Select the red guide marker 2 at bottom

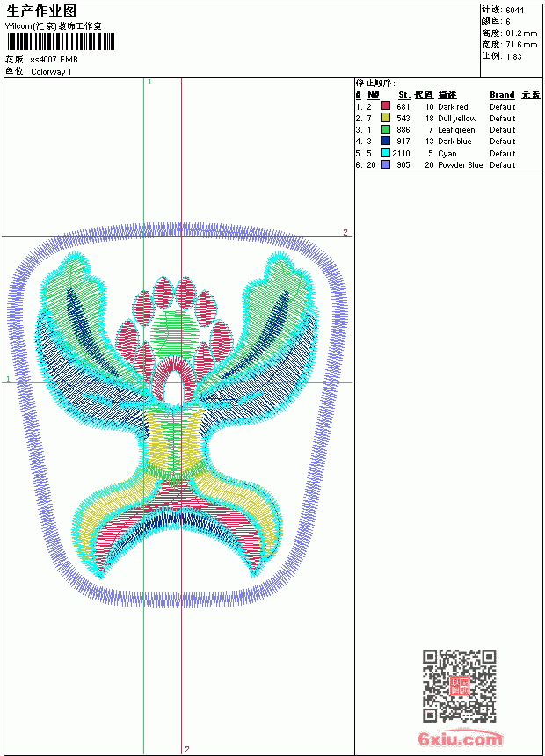[187, 749]
